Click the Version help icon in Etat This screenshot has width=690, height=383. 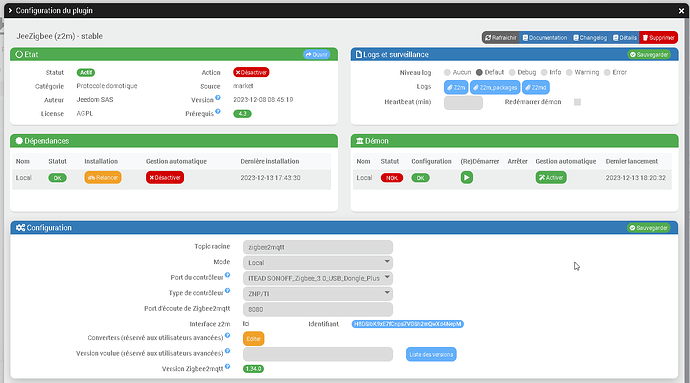(x=217, y=98)
